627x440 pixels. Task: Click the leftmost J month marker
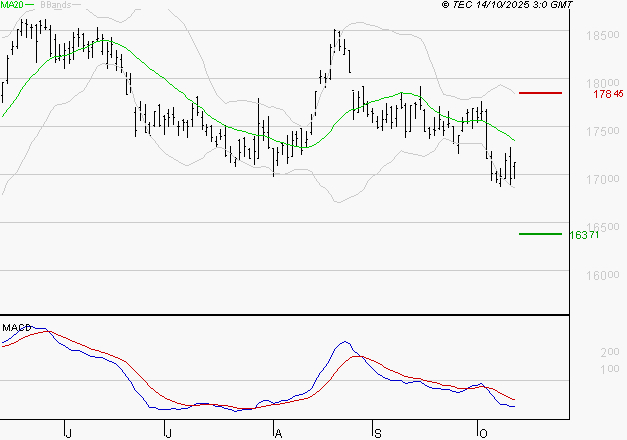tap(67, 431)
